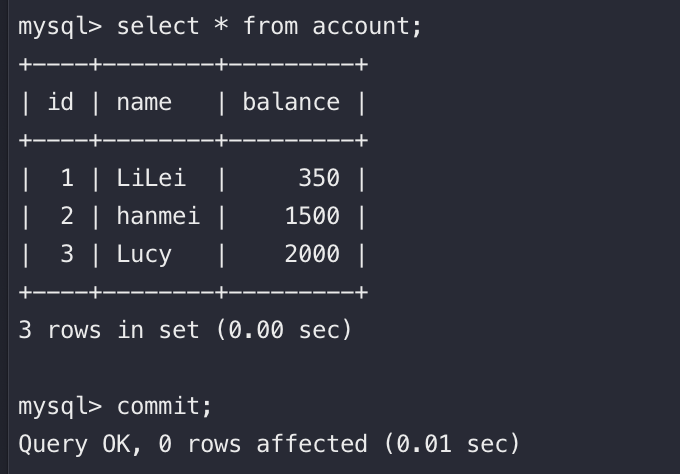Click the '(0.01 sec)' timing text
The width and height of the screenshot is (680, 474).
click(x=451, y=445)
